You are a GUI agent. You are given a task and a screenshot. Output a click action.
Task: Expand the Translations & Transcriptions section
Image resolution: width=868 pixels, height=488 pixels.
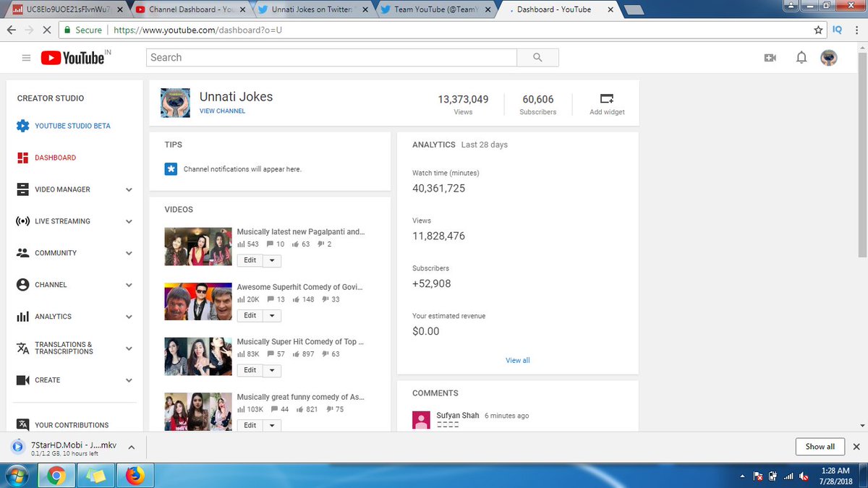click(129, 348)
